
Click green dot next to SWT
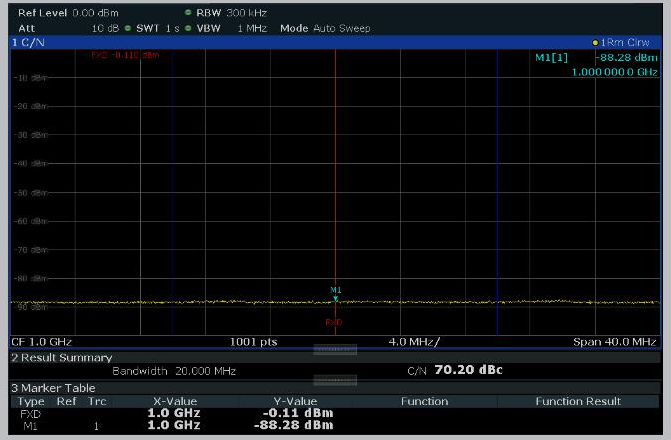coord(128,28)
